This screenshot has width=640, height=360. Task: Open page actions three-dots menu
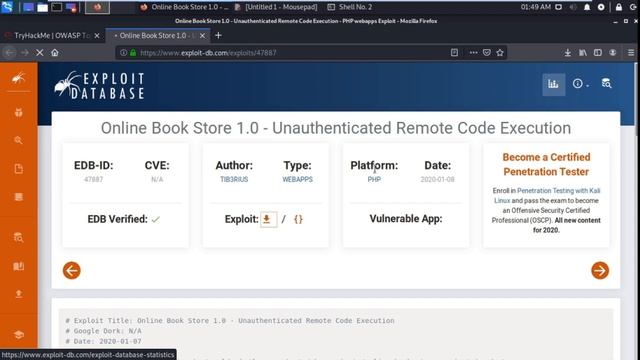[473, 53]
